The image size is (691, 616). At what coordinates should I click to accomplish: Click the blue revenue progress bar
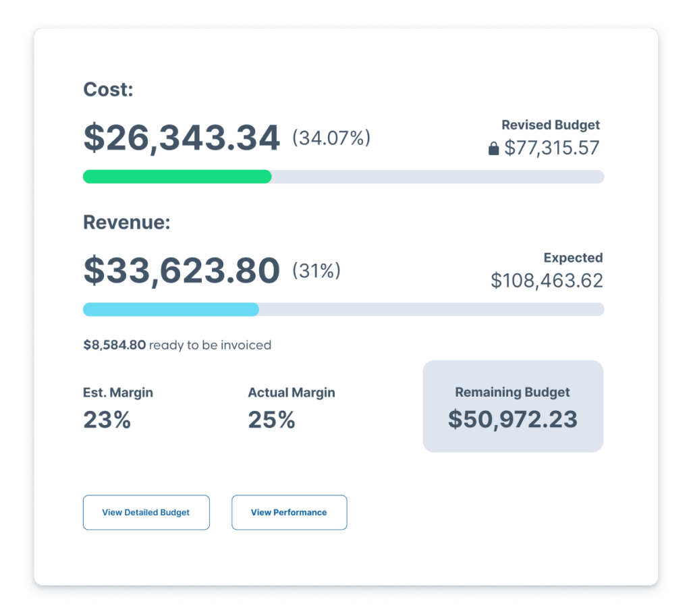point(171,310)
